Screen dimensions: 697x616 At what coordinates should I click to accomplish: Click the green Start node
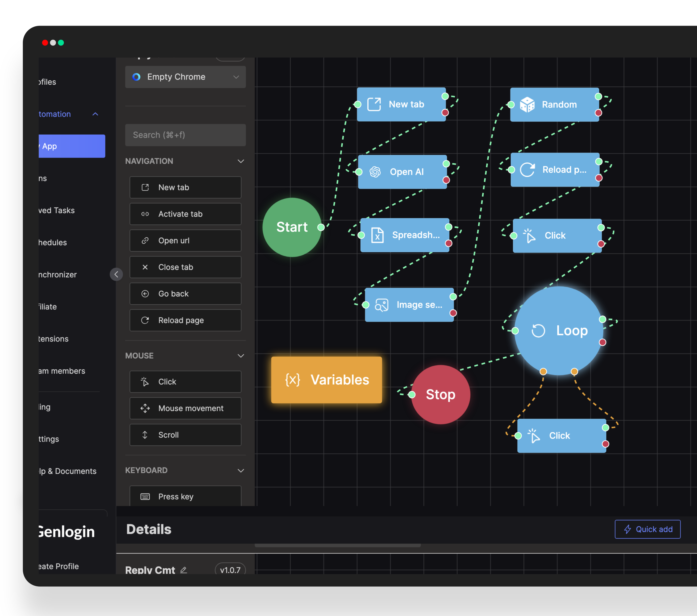click(x=292, y=227)
